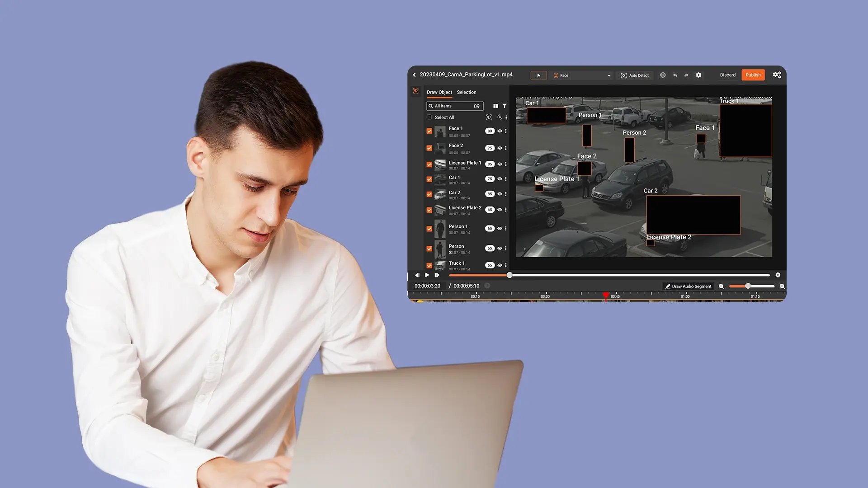Select the pointer cursor tool
The image size is (868, 488).
(x=538, y=75)
